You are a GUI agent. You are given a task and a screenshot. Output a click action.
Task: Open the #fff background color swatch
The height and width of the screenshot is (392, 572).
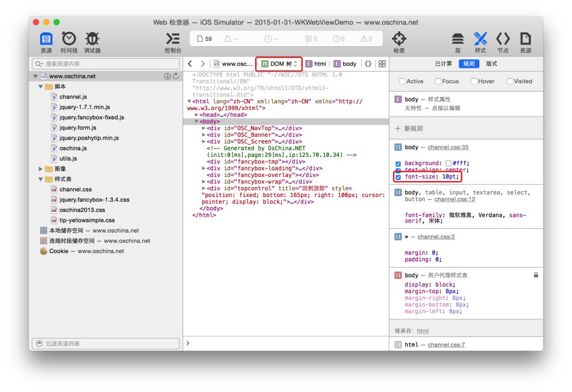point(449,164)
